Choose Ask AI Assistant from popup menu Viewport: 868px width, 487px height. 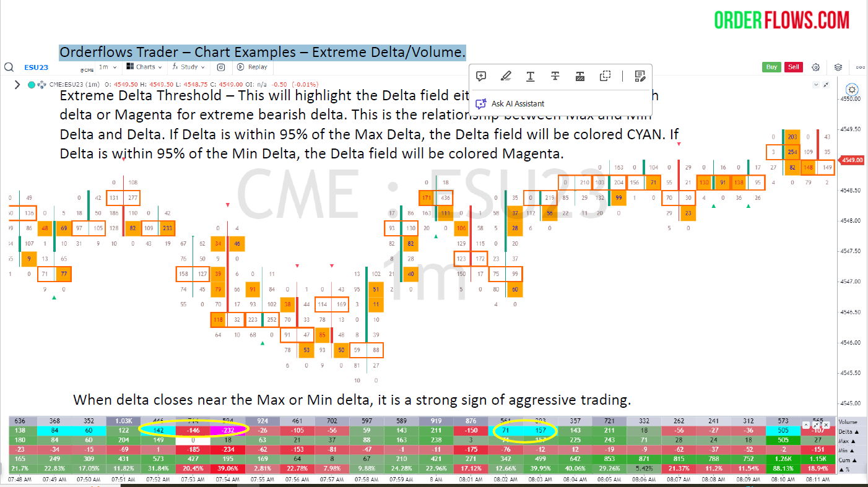(x=518, y=104)
